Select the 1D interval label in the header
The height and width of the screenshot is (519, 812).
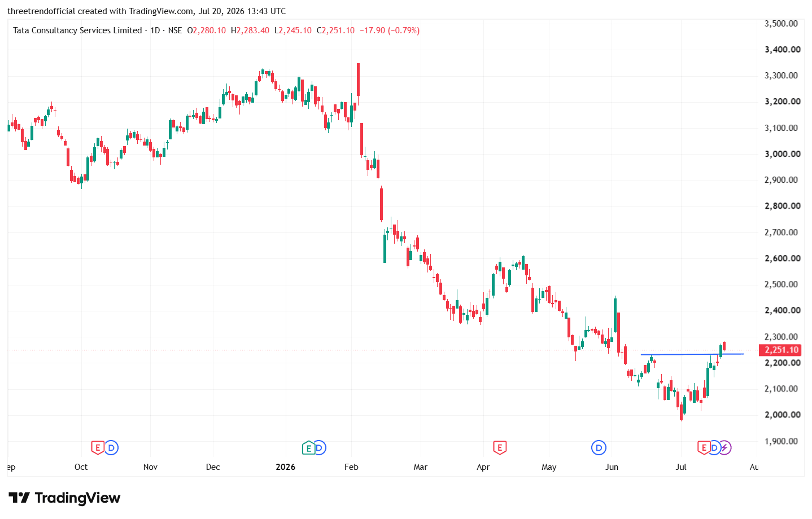click(155, 30)
